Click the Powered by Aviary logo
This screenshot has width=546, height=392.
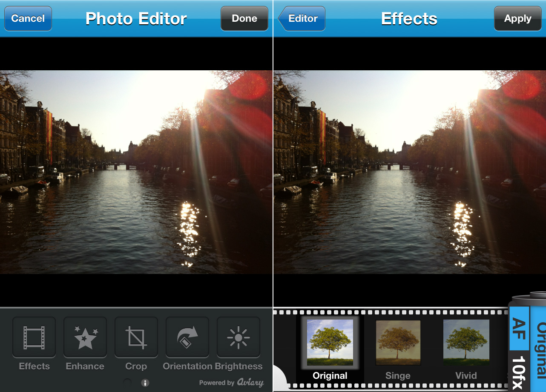coord(231,383)
